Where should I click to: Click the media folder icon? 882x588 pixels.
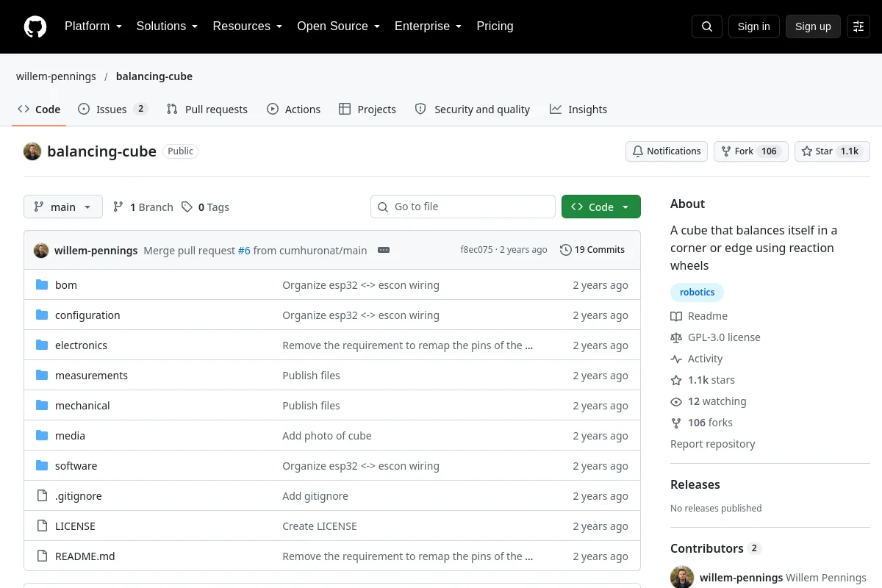[42, 436]
